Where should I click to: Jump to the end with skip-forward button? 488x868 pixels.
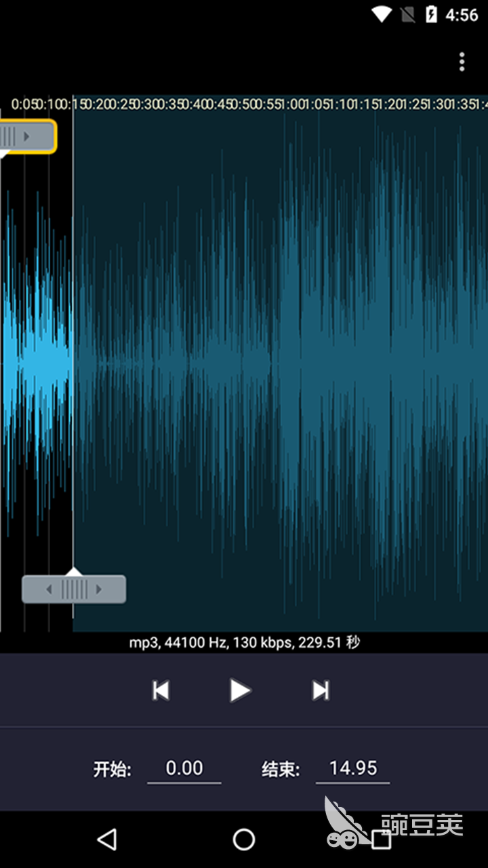coord(321,690)
